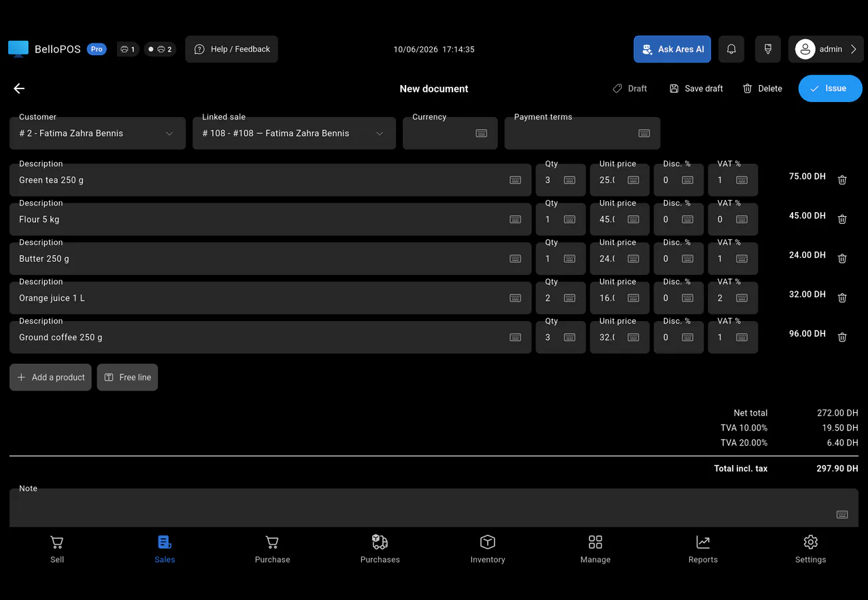Open the Purchase tab
The image size is (868, 600).
click(x=272, y=550)
